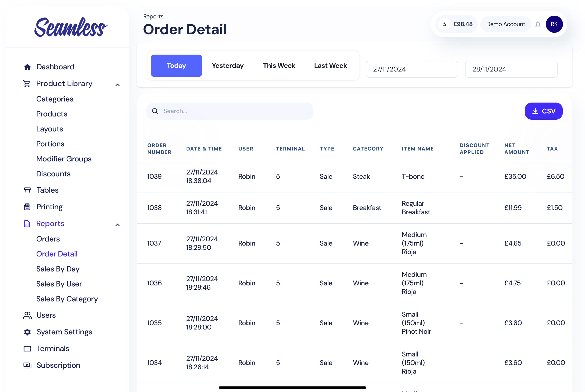Download the report via CSV button
585x392 pixels.
click(543, 111)
